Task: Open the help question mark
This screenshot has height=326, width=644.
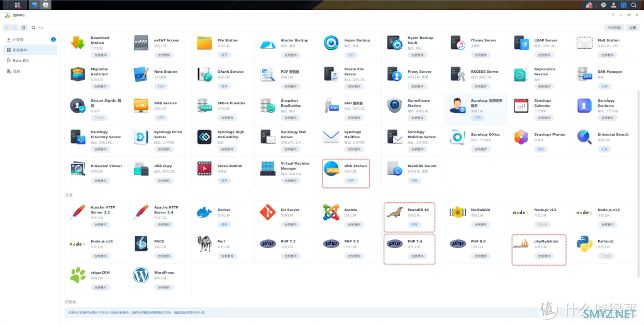Action: [613, 15]
